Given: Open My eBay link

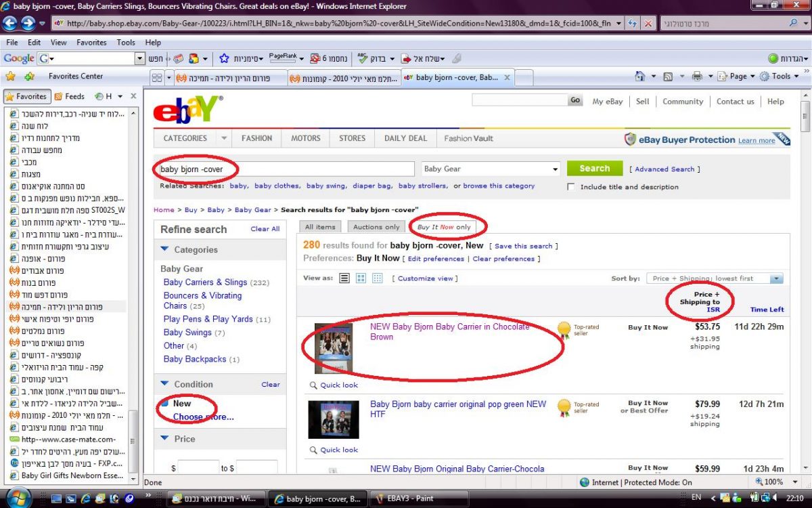Looking at the screenshot, I should coord(607,102).
